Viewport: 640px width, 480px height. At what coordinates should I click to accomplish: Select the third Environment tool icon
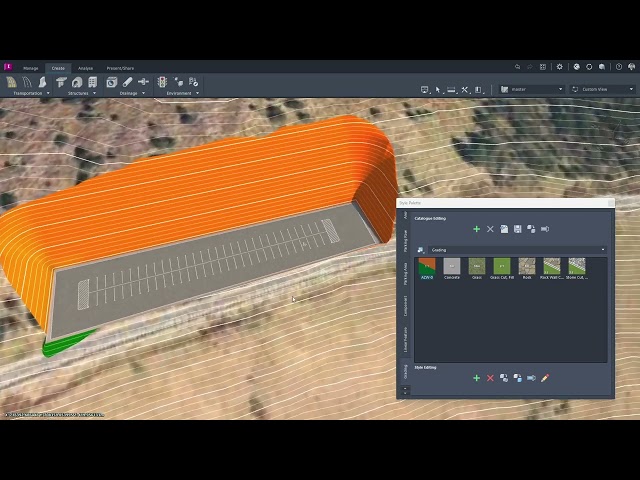point(193,82)
